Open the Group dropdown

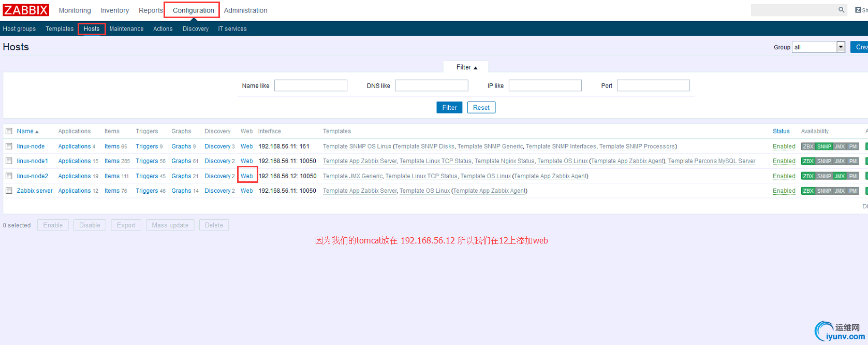(x=818, y=47)
